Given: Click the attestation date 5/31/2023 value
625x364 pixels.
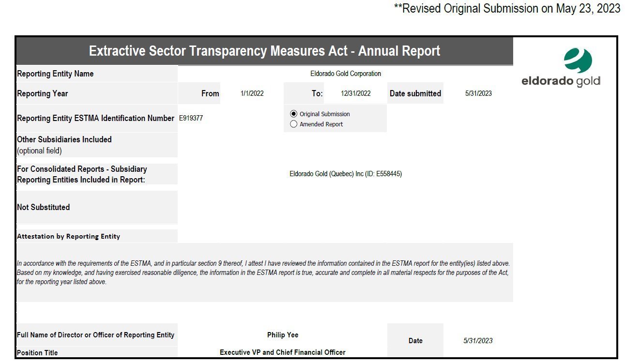Looking at the screenshot, I should 478,341.
